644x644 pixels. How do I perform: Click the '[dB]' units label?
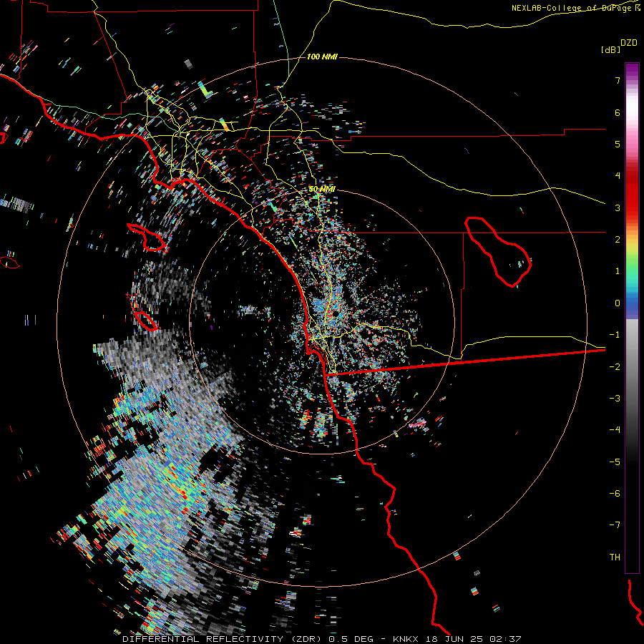tap(610, 49)
